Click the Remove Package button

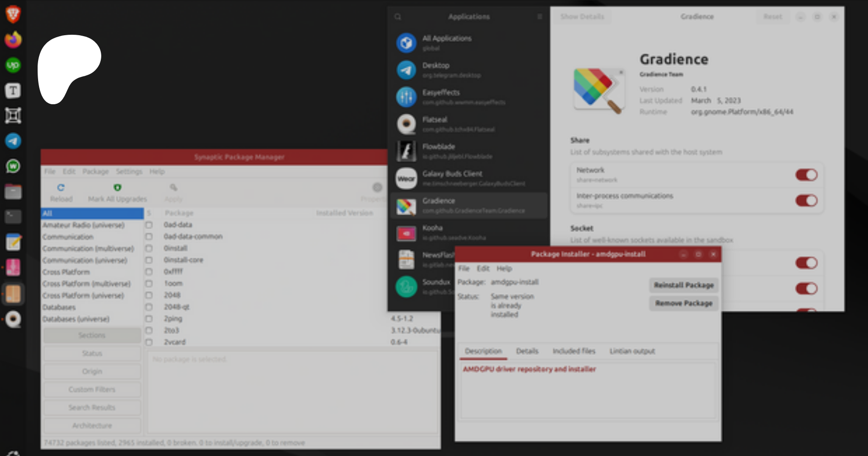(x=683, y=303)
